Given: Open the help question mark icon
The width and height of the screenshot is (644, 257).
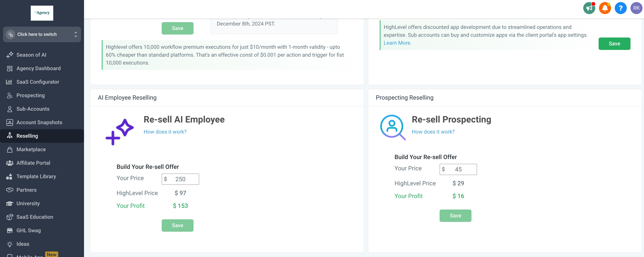Looking at the screenshot, I should tap(621, 8).
